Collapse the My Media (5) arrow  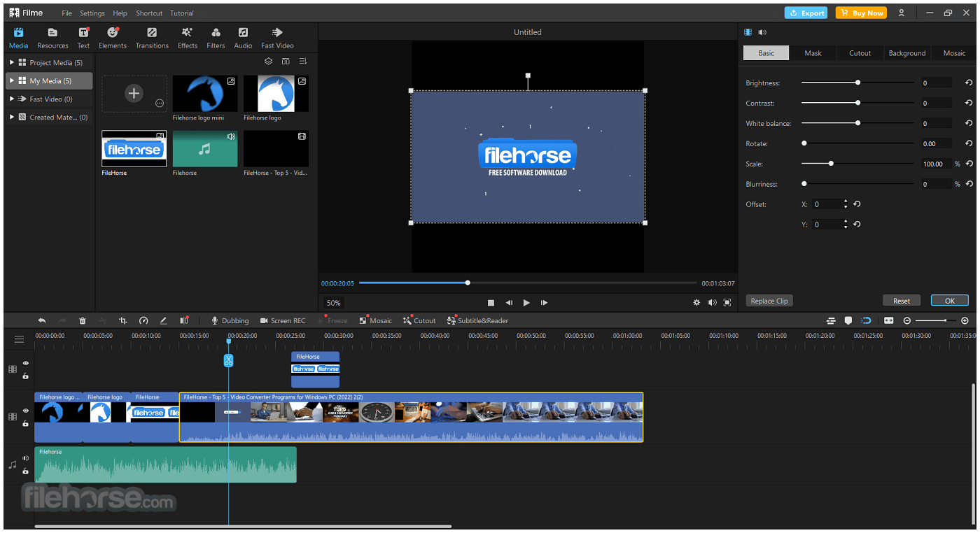tap(12, 80)
